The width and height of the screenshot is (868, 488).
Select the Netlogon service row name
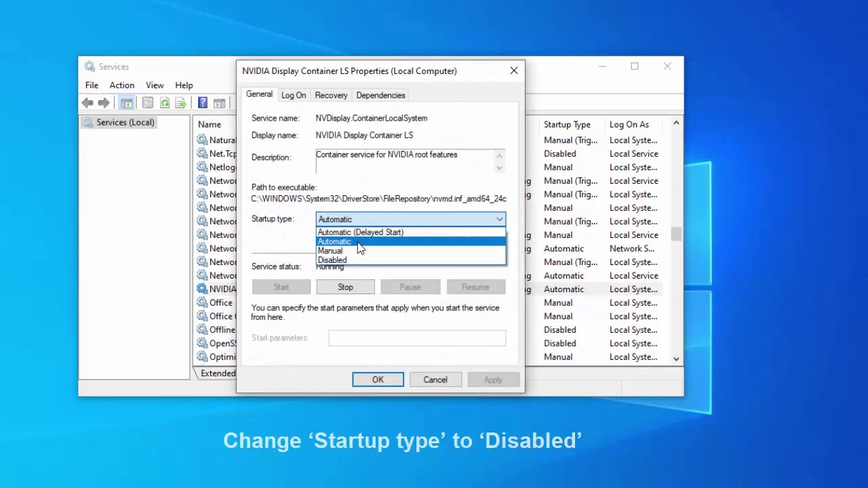pyautogui.click(x=222, y=167)
